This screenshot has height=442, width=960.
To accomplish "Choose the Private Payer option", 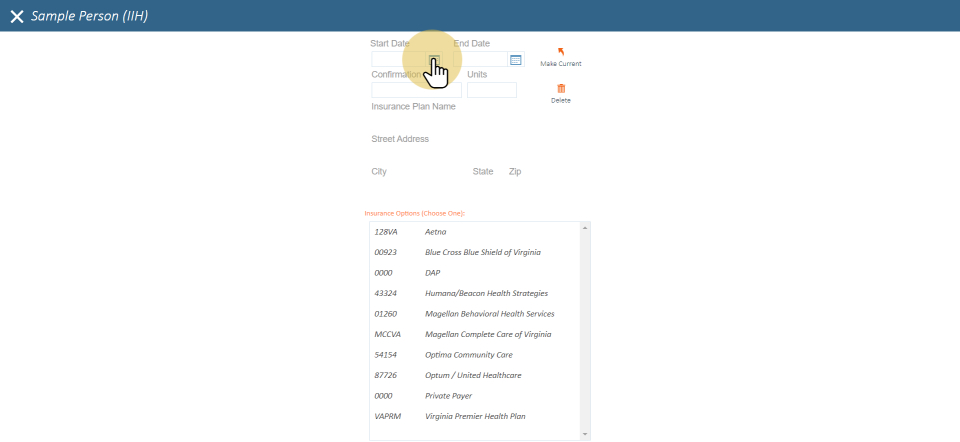I will point(447,396).
